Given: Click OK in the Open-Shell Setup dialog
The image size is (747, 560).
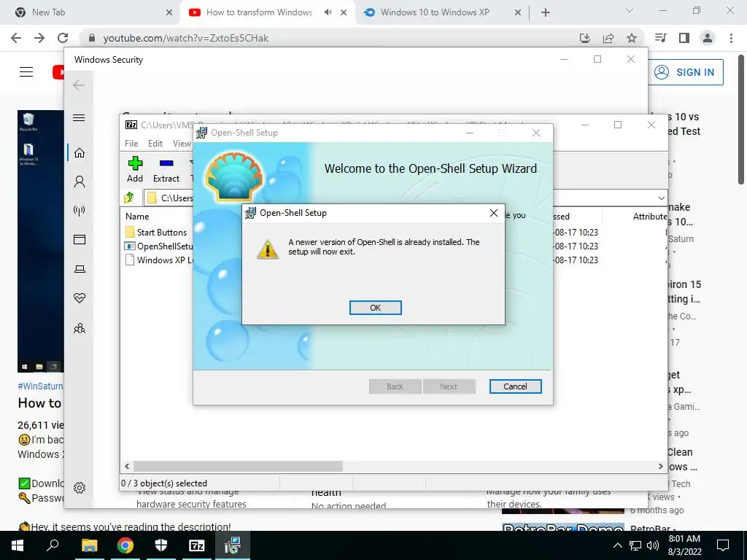Looking at the screenshot, I should pos(376,308).
